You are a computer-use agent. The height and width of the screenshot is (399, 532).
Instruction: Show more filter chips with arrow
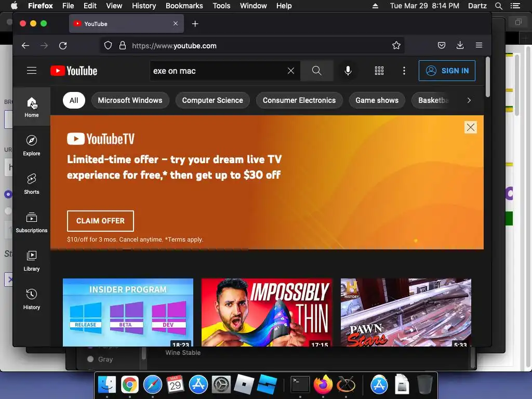click(x=469, y=100)
